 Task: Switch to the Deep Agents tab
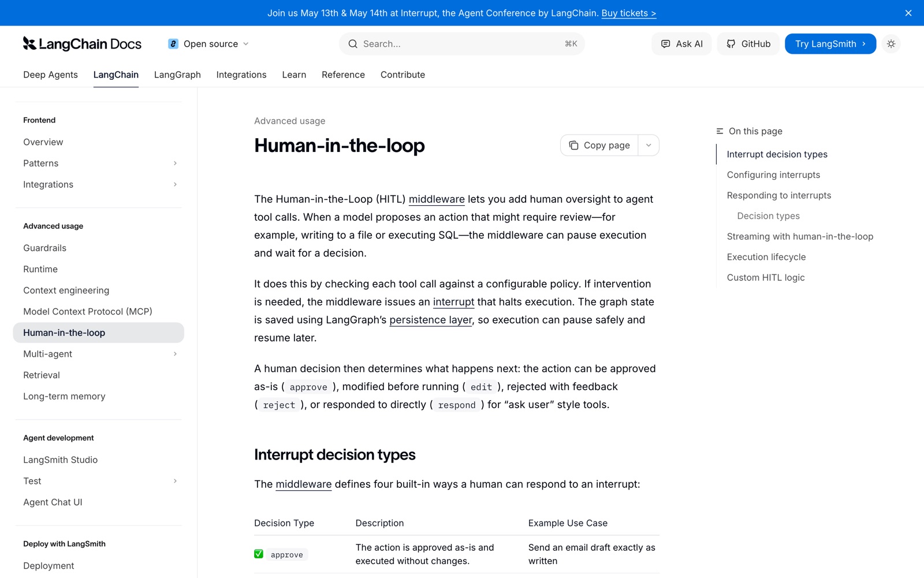tap(50, 75)
